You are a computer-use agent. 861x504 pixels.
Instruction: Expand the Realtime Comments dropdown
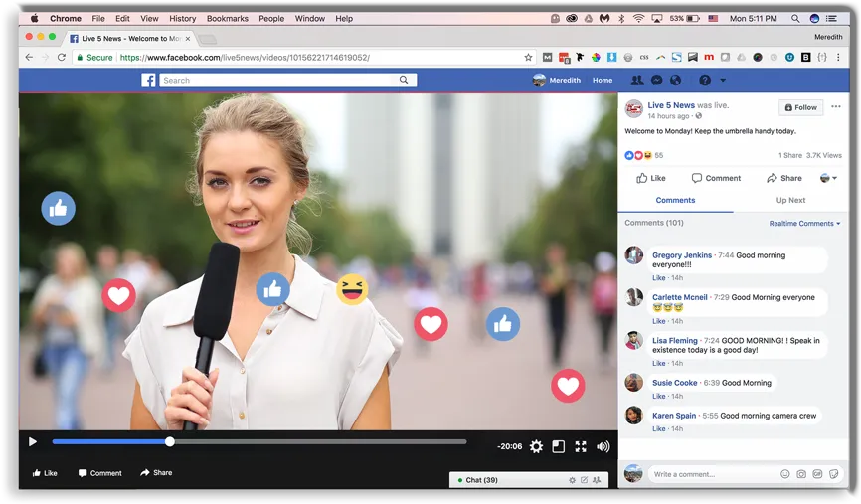pos(804,224)
